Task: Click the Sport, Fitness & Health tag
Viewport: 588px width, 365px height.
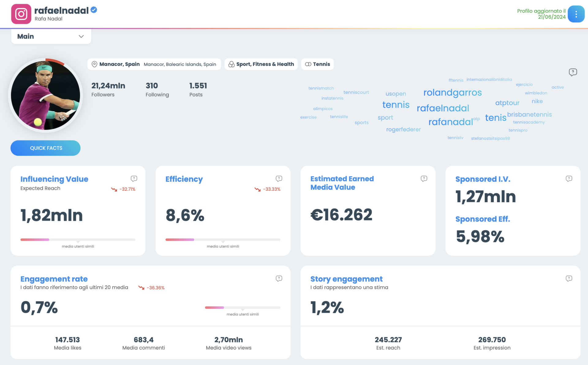Action: tap(261, 64)
